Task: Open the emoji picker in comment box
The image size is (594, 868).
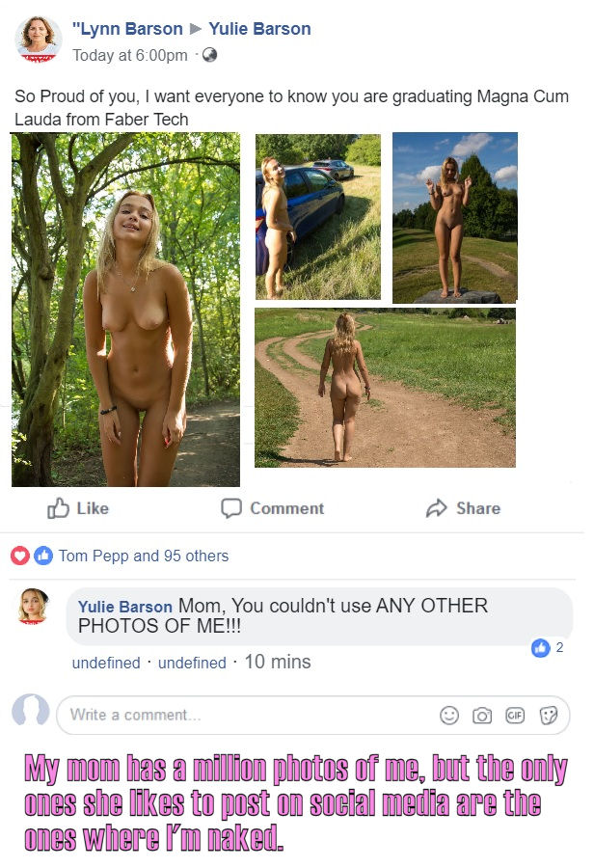Action: click(x=449, y=716)
